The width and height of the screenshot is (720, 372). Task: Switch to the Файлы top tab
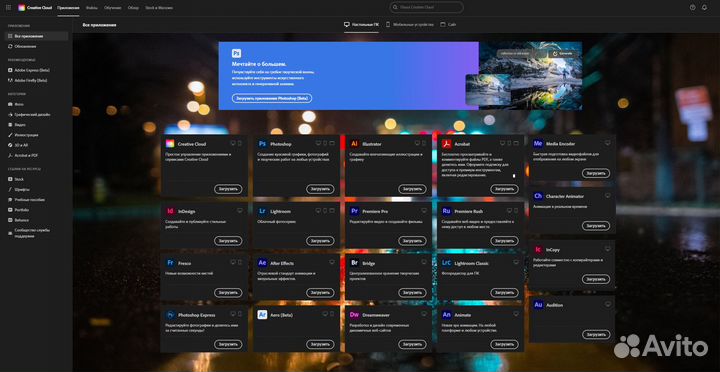point(92,8)
